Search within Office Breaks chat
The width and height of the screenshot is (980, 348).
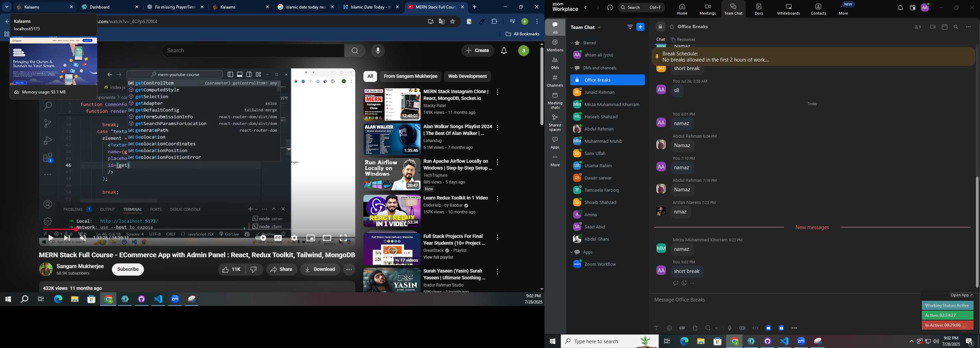(x=956, y=27)
